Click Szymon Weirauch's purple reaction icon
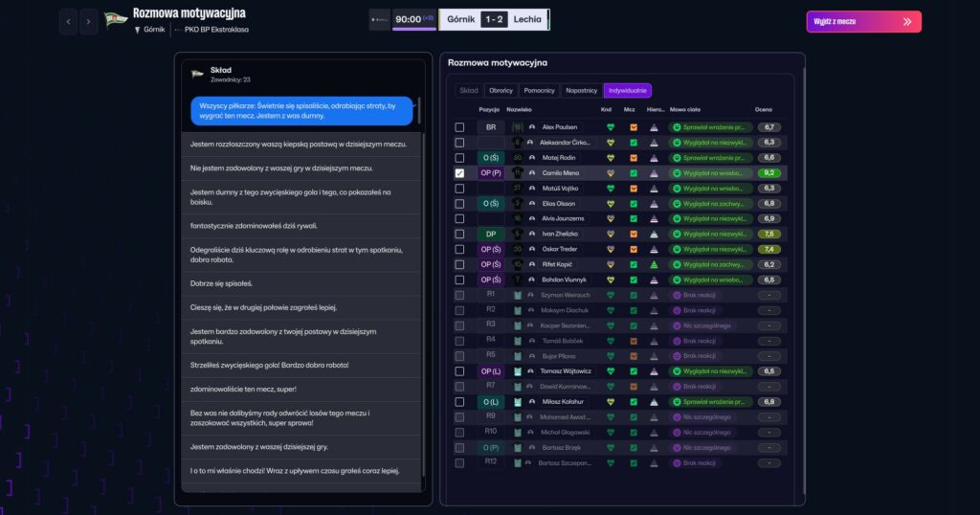The width and height of the screenshot is (980, 515). point(677,295)
